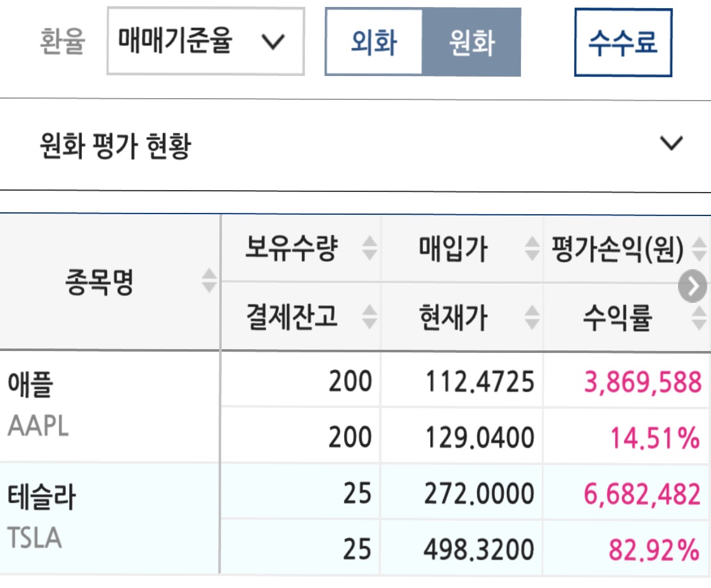Click the 보유수량 column header
The image size is (711, 588).
291,248
